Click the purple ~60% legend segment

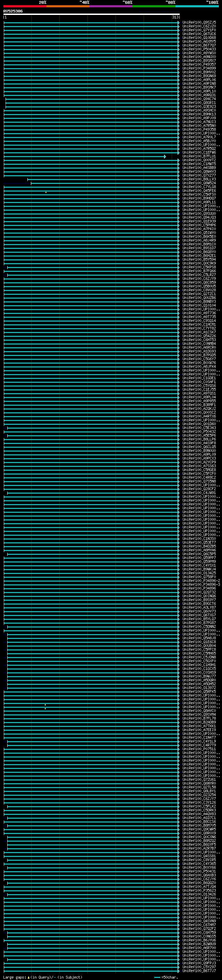coord(111,6)
